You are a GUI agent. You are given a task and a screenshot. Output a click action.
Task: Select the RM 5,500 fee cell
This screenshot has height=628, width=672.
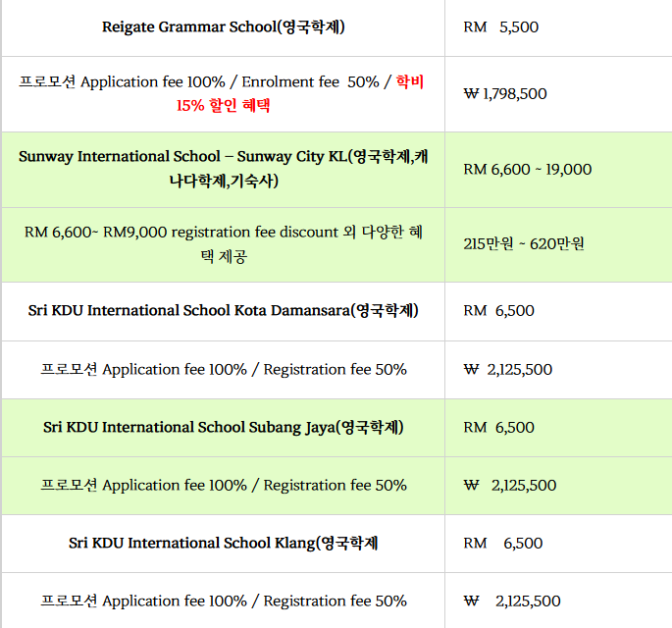pos(500,27)
